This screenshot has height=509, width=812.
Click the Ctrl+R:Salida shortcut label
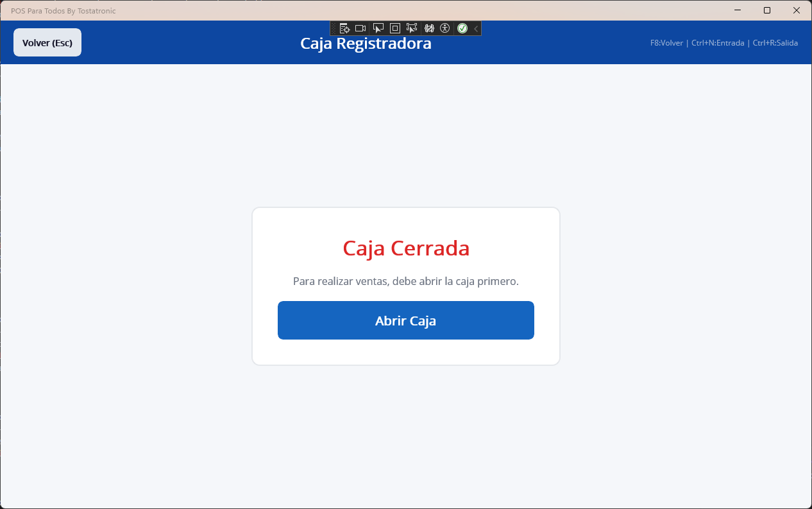775,42
